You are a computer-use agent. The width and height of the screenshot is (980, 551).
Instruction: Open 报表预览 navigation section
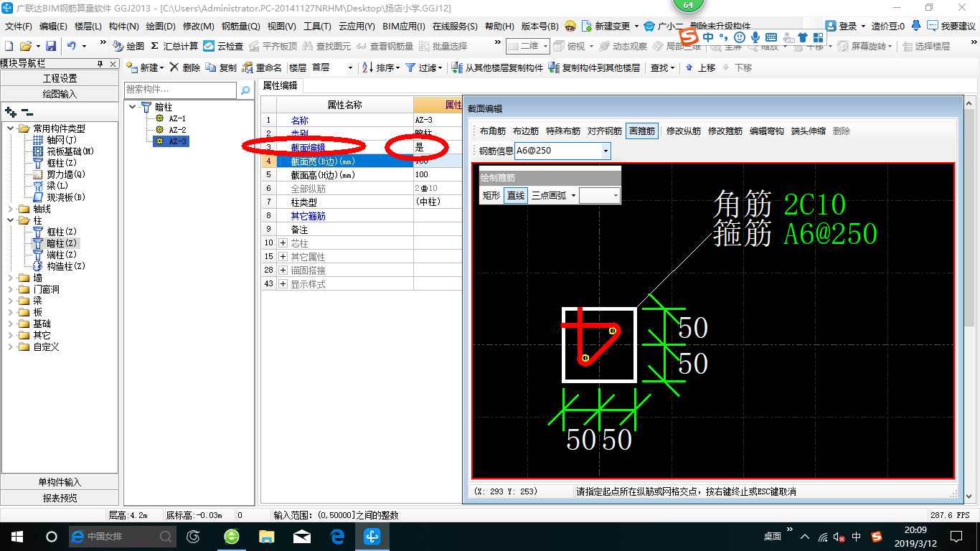60,497
